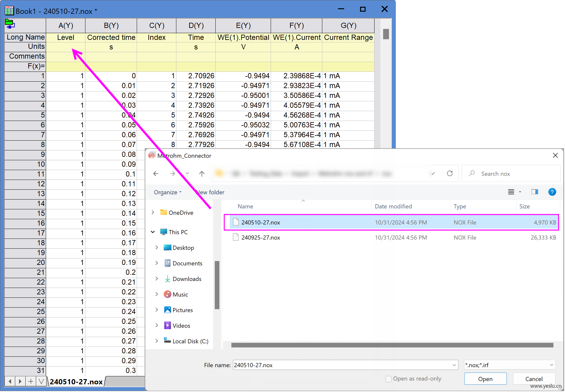565x392 pixels.
Task: Click the worksheet vertical scrollbar thumb
Action: [x=386, y=34]
